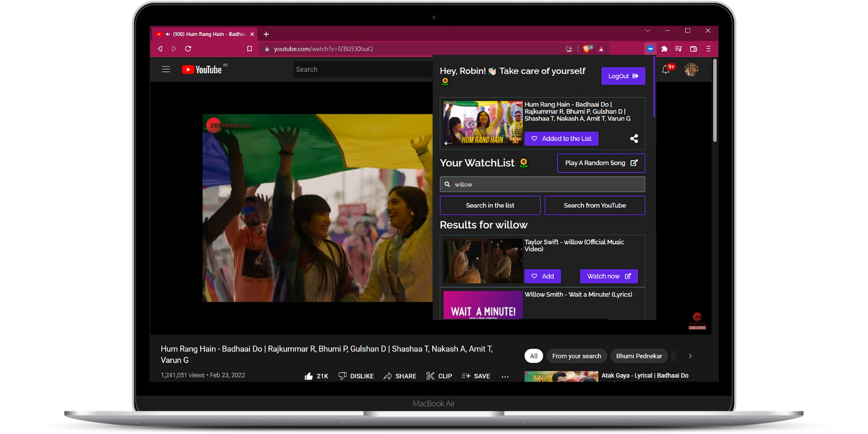The image size is (868, 434).
Task: Focus the YouTube search box
Action: click(x=363, y=69)
